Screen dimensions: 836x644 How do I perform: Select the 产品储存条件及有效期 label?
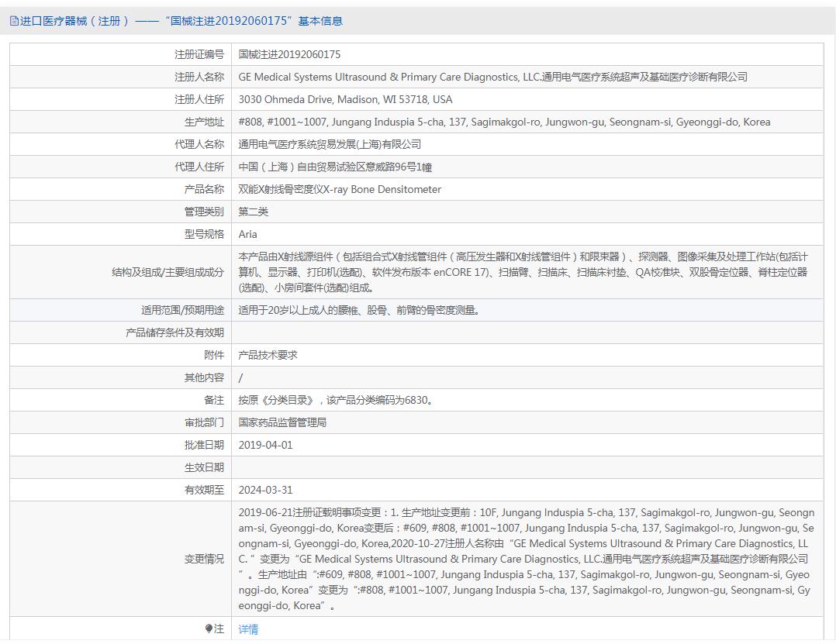175,332
